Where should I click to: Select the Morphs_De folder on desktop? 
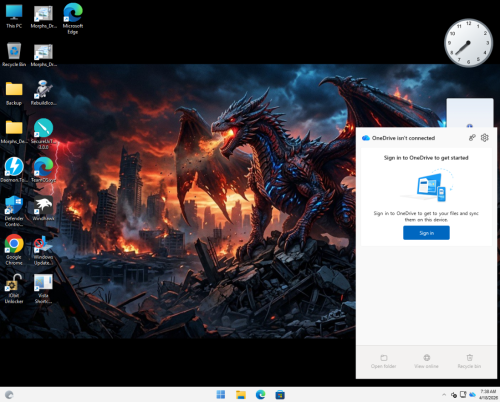[x=14, y=132]
